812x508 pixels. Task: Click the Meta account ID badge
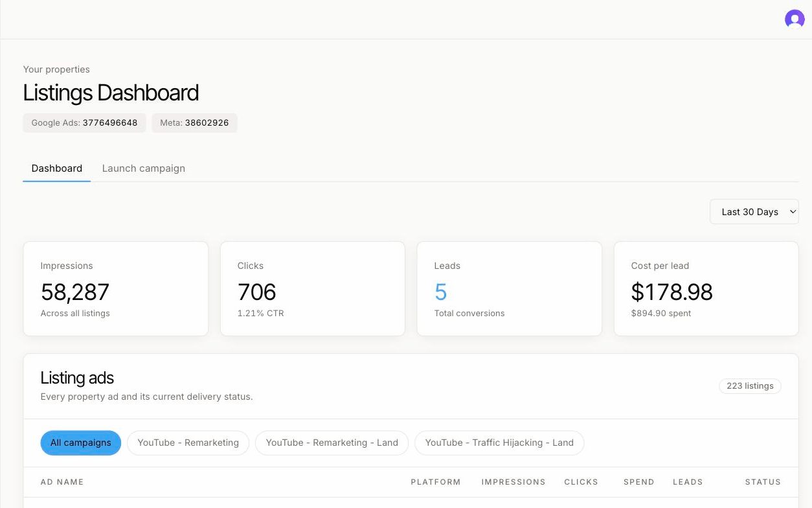(x=194, y=123)
